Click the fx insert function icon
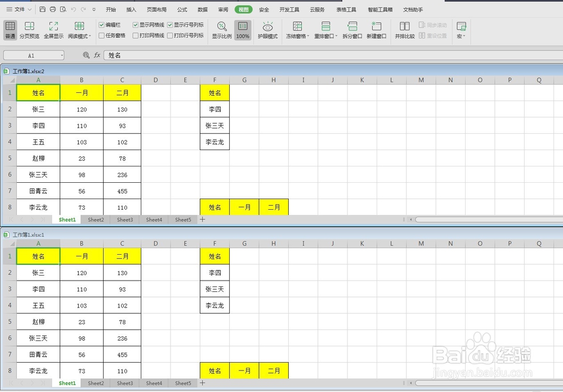 click(x=97, y=55)
